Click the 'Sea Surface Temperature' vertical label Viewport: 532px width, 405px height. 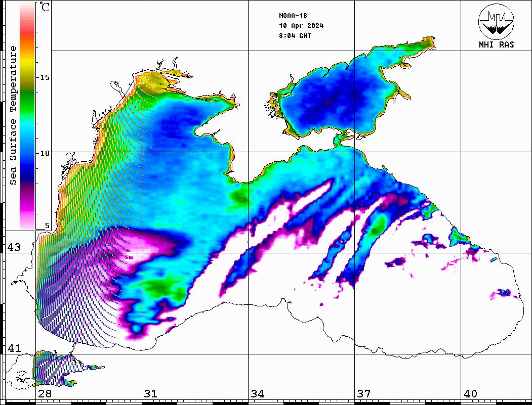pos(13,116)
